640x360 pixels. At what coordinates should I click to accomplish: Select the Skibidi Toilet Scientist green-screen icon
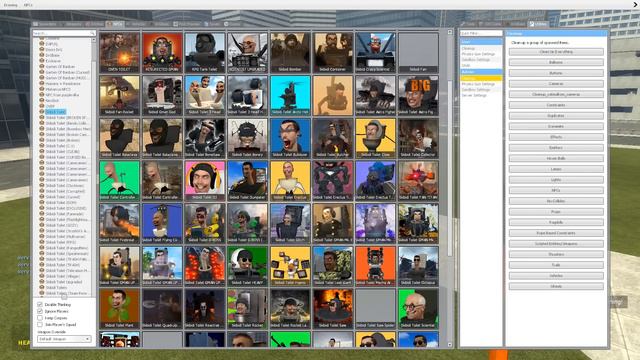tap(418, 309)
